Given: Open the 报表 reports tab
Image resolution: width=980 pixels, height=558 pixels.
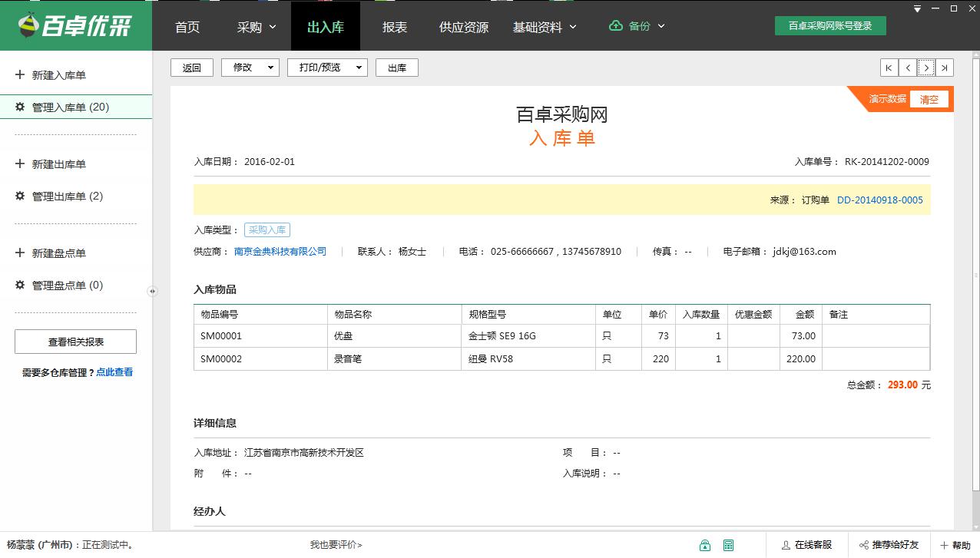Looking at the screenshot, I should 395,27.
